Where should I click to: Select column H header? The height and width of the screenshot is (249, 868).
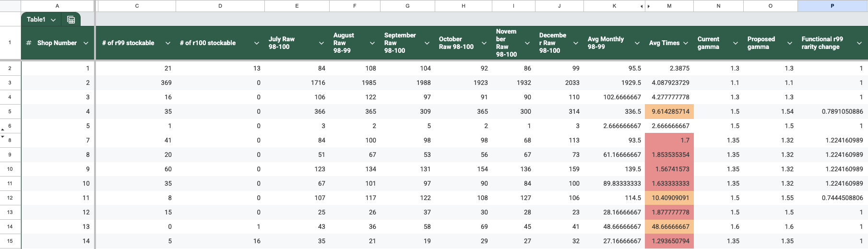[464, 6]
